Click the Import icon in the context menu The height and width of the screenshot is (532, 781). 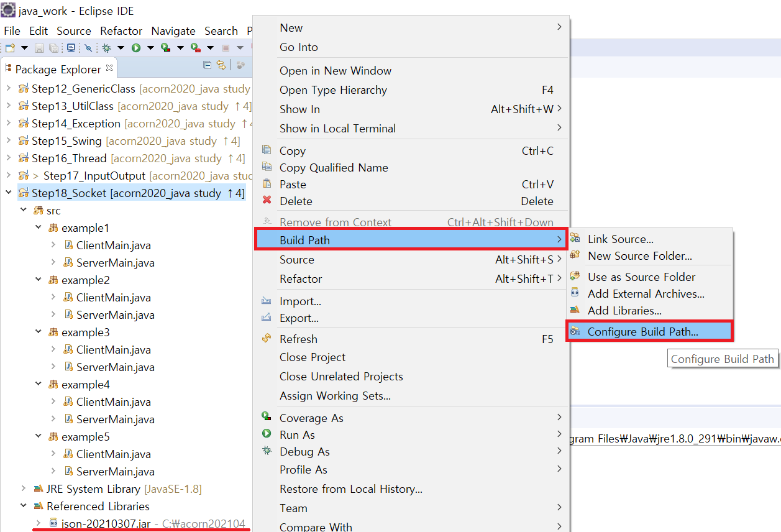267,301
